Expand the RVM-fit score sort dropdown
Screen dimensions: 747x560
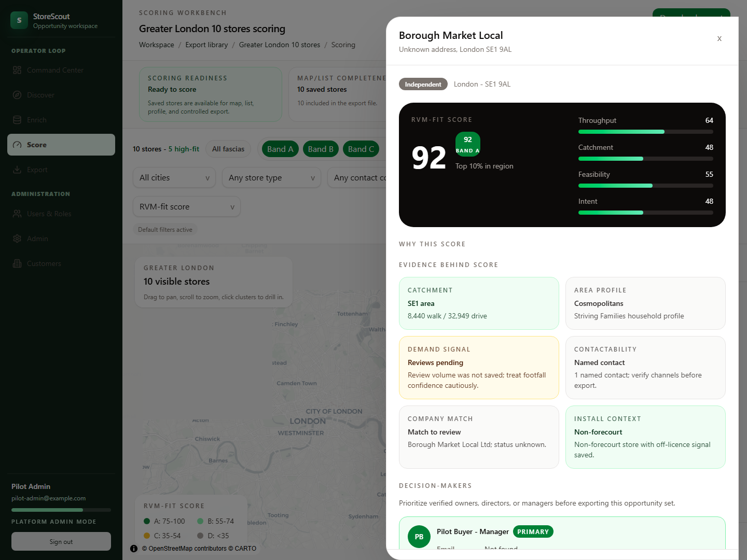(x=187, y=206)
